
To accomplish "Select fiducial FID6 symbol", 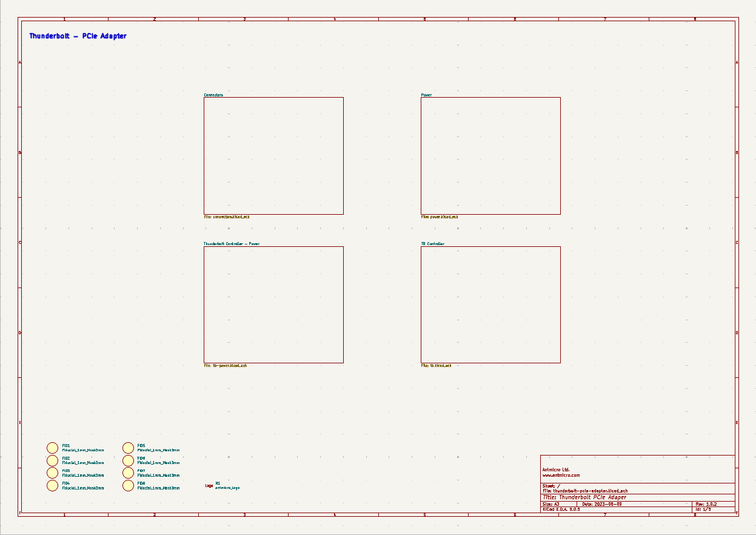I will click(129, 460).
